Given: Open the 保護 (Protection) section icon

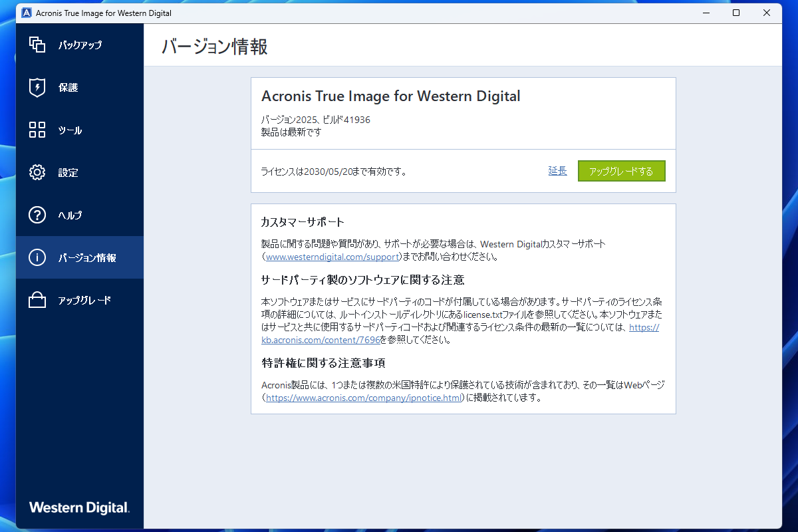Looking at the screenshot, I should [x=37, y=87].
